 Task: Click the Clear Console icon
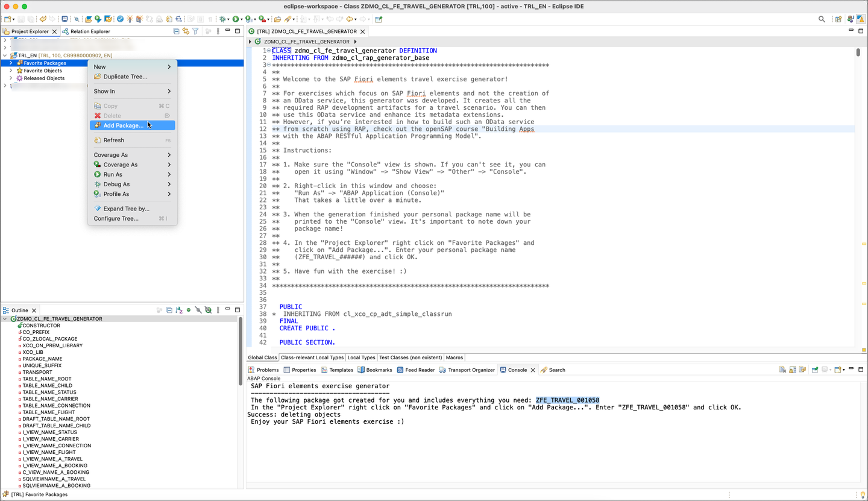[x=782, y=370]
